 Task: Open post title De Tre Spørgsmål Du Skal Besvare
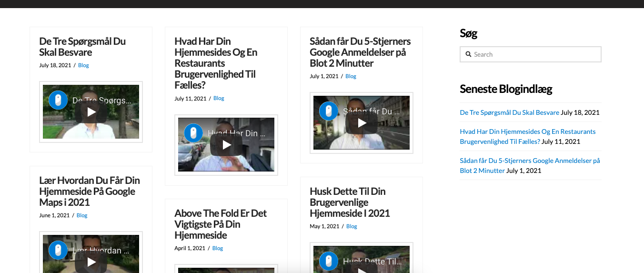[82, 47]
